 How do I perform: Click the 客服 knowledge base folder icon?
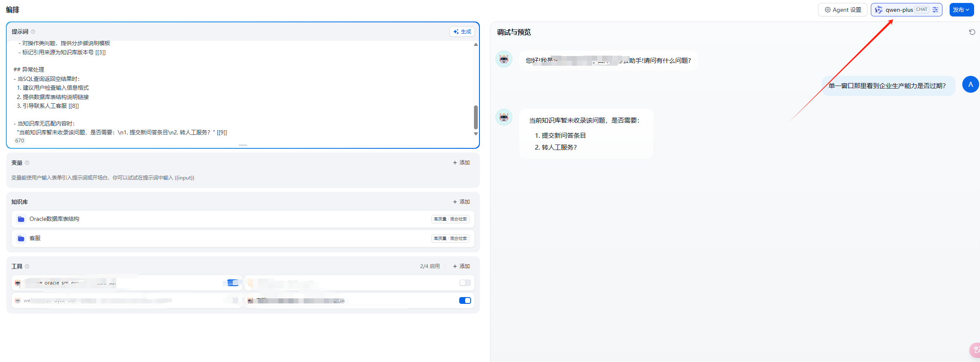tap(21, 239)
